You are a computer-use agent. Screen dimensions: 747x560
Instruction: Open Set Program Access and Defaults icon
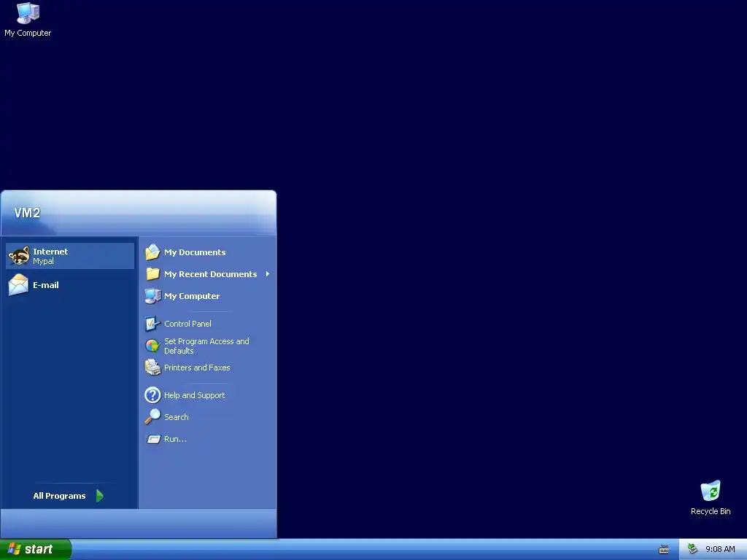pos(152,346)
